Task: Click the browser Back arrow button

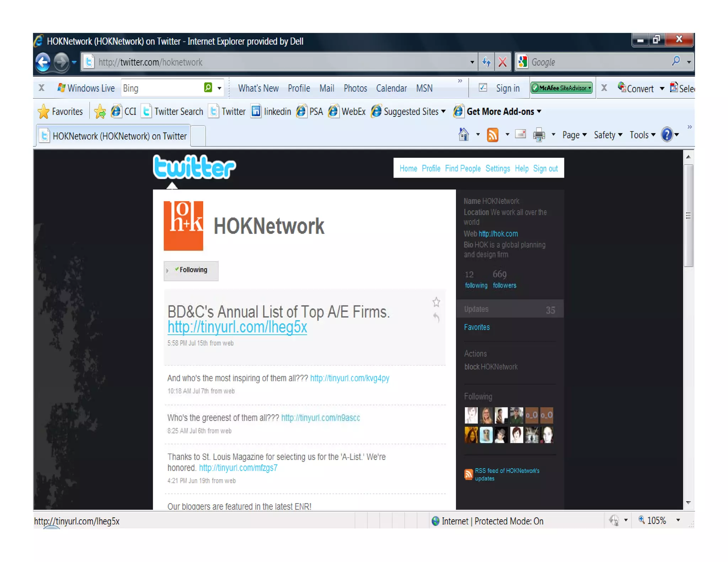Action: tap(43, 62)
